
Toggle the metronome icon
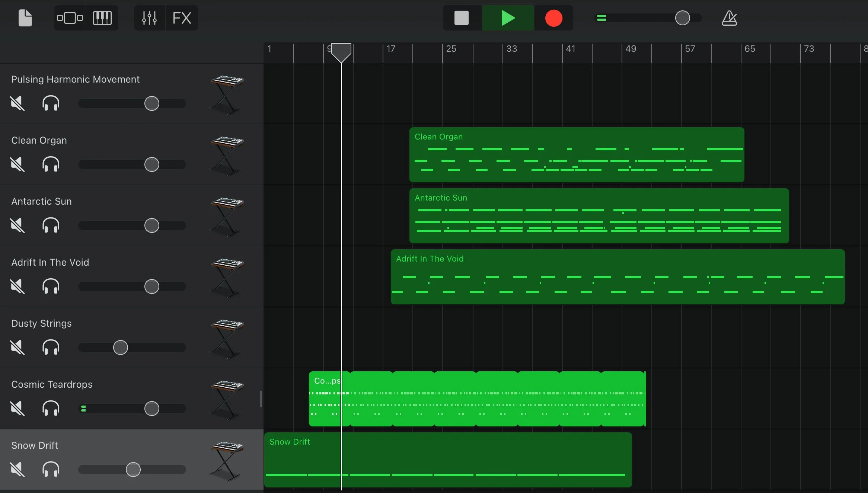[x=729, y=17]
